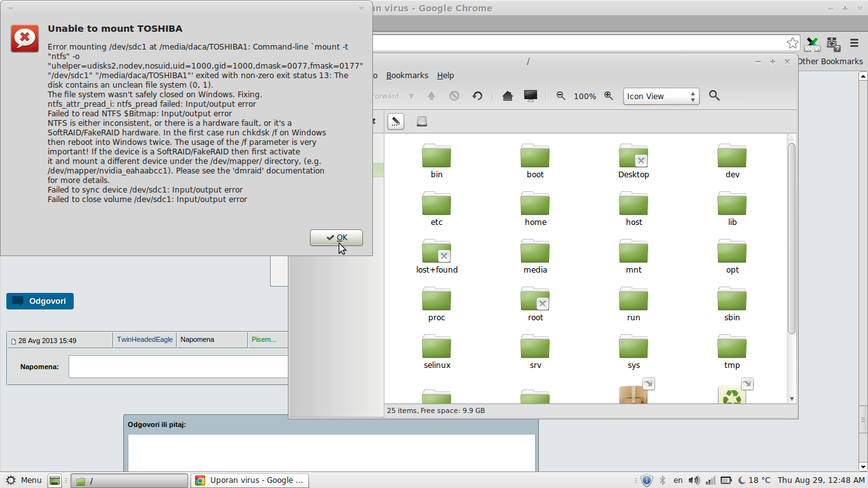This screenshot has width=868, height=488.
Task: Click the volume speaker tray icon
Action: click(x=694, y=480)
